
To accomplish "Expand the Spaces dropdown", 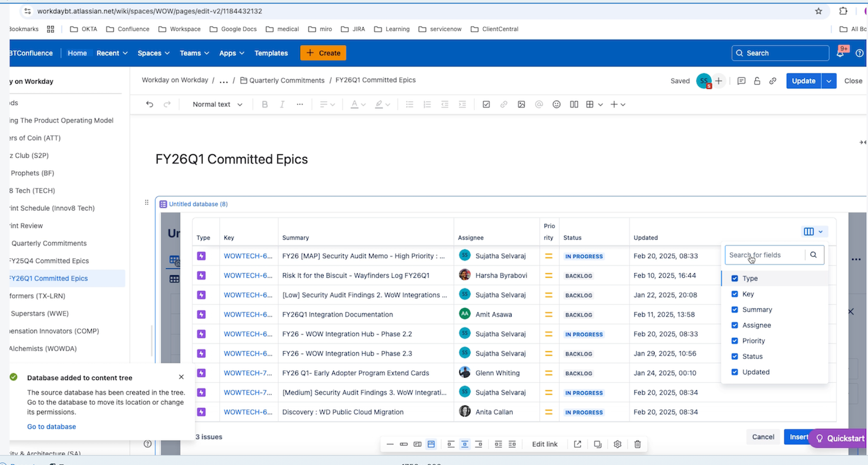I will [154, 53].
